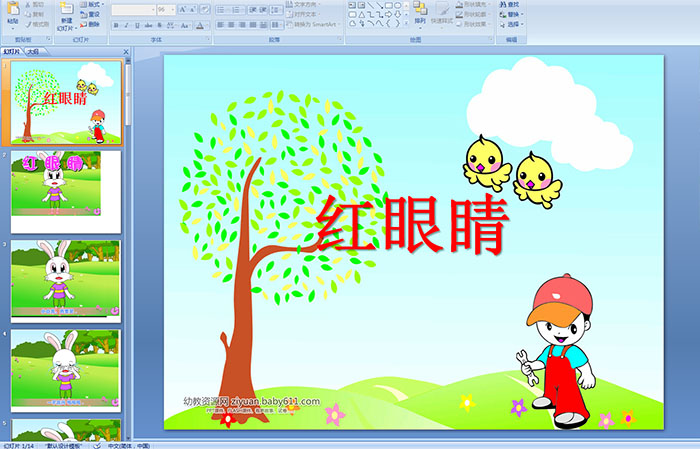
Task: Click the numbered list icon
Action: point(237,10)
